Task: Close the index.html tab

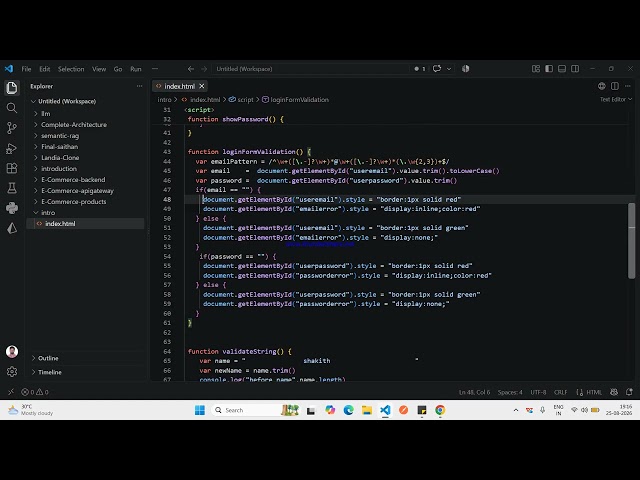Action: [202, 86]
